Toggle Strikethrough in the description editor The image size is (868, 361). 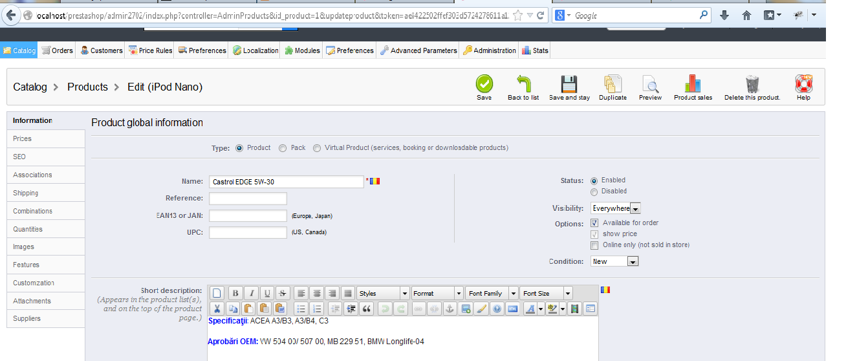[x=283, y=293]
